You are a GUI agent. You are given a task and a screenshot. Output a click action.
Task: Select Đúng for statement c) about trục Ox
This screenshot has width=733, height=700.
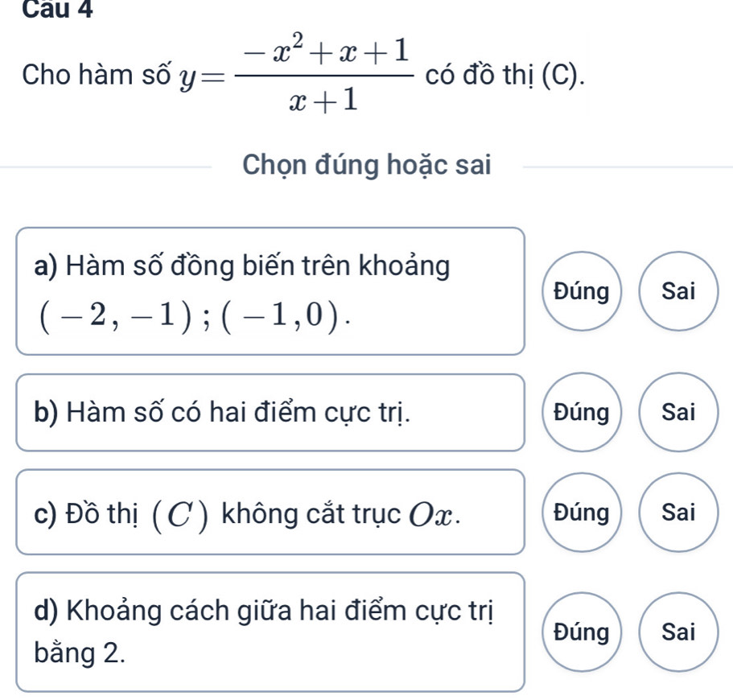point(583,512)
